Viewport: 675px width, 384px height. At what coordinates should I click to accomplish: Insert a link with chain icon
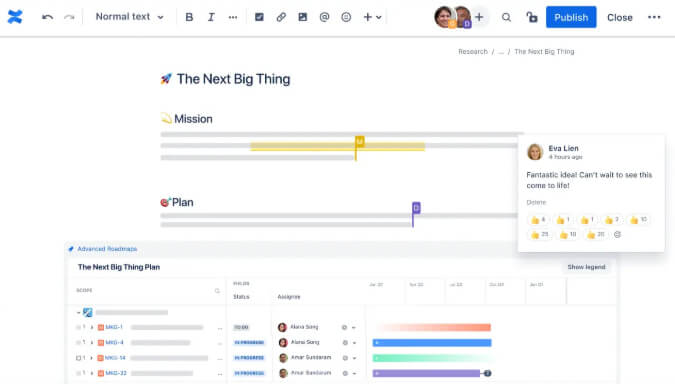[281, 17]
